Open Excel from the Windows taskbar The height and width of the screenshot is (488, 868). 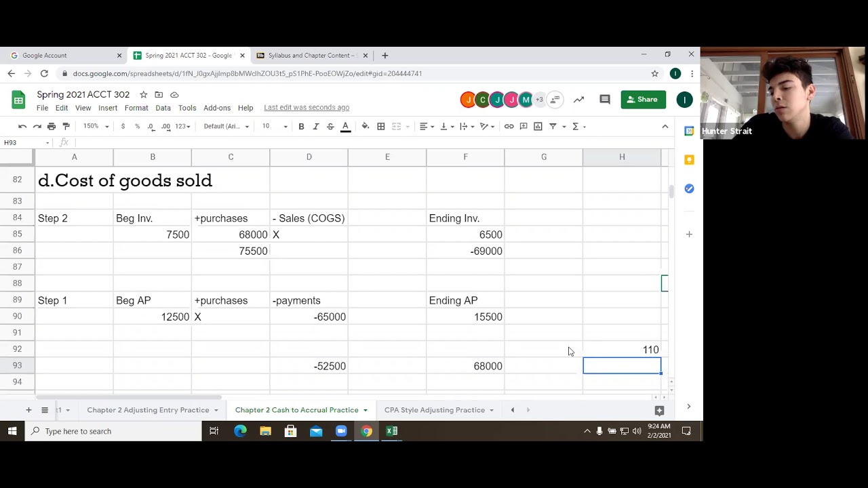392,431
